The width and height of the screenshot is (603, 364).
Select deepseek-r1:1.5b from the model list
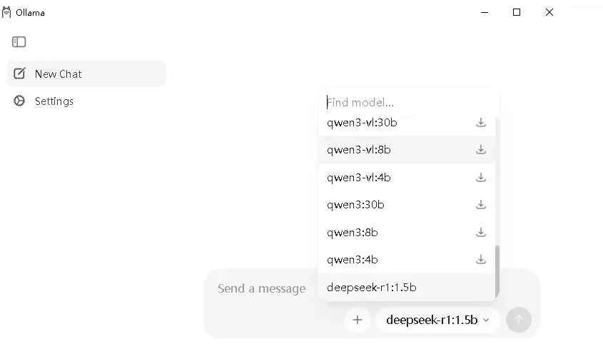click(372, 288)
